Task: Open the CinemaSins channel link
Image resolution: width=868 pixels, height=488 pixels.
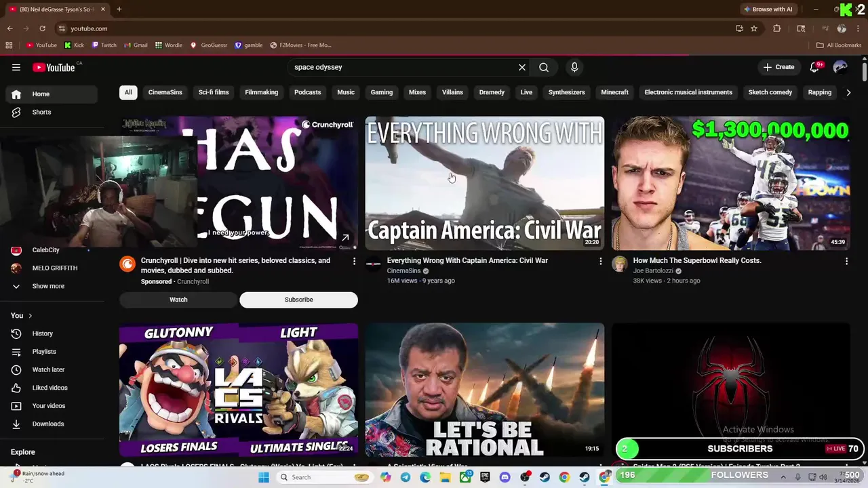Action: (404, 271)
